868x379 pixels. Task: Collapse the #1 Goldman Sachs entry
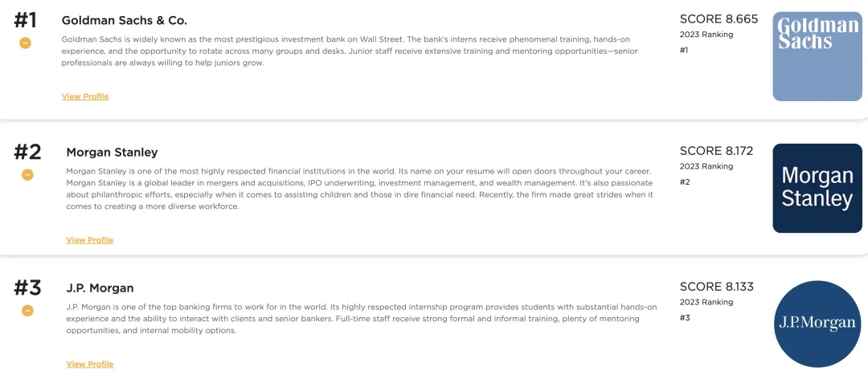26,43
